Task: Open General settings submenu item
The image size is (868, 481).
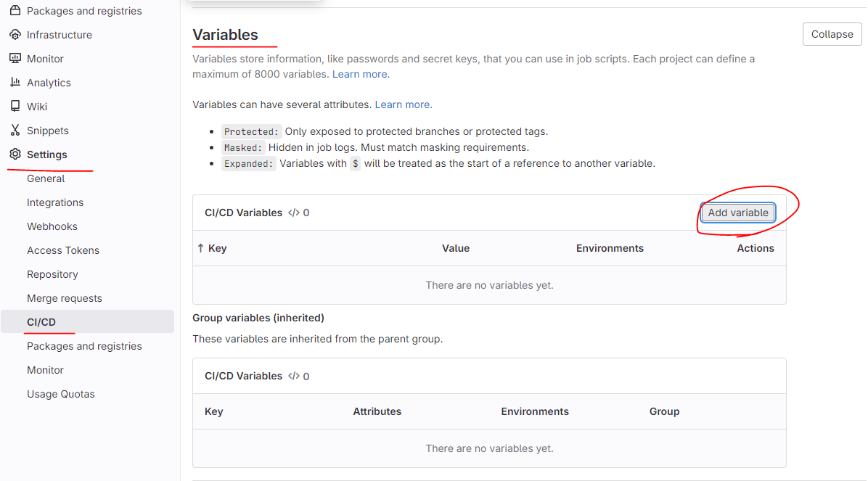Action: pos(46,178)
